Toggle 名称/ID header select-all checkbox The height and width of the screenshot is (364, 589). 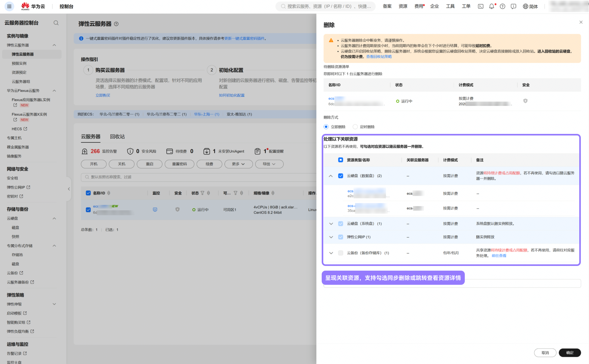88,193
